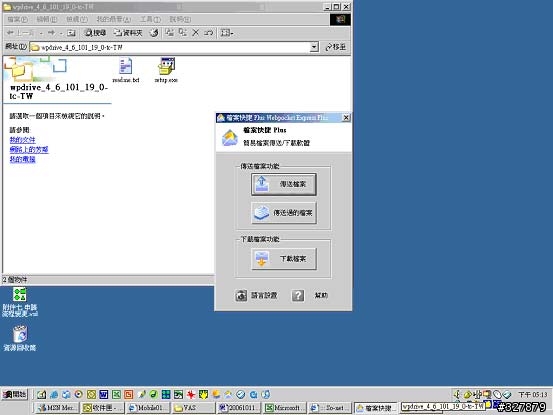Open the 開始 Start menu
The image size is (553, 415).
point(14,395)
